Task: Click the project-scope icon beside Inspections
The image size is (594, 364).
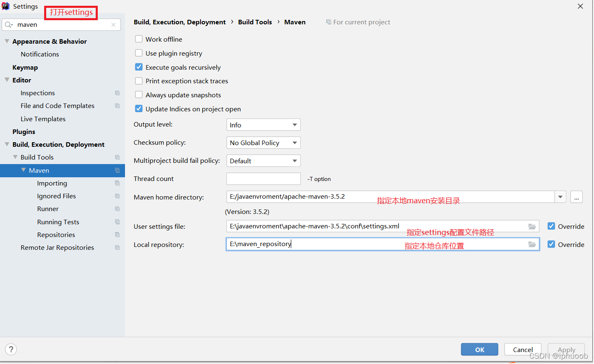Action: [x=117, y=93]
